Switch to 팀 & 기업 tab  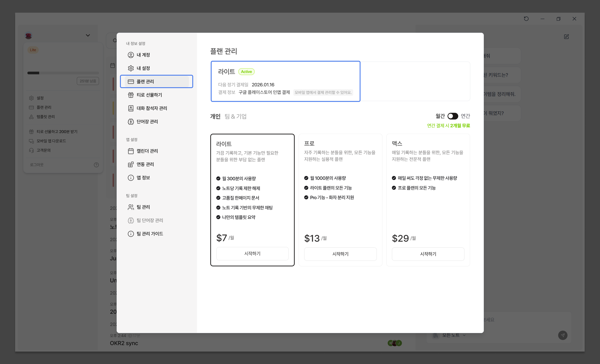point(235,117)
